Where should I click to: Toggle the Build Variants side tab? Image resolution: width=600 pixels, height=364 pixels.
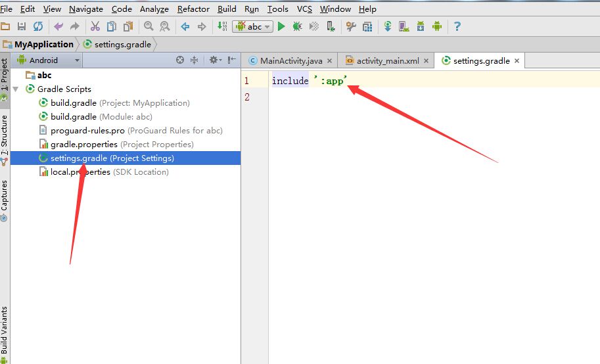tap(4, 334)
